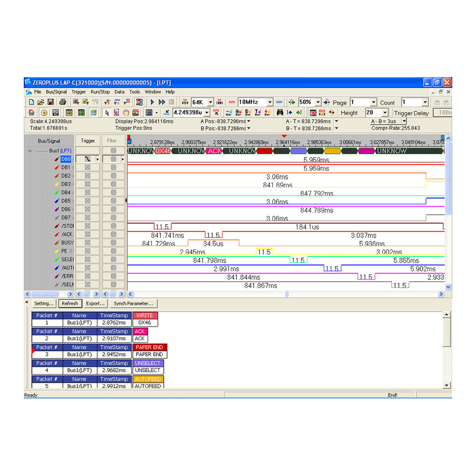Viewport: 476px width, 476px height.
Task: Click the Export... button
Action: [95, 303]
